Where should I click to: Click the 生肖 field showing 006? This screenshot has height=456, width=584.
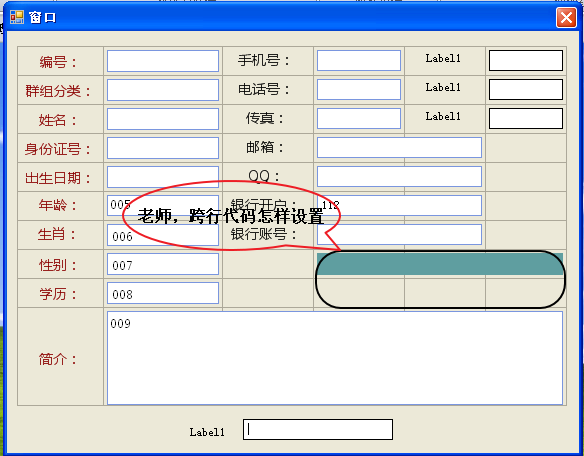click(163, 235)
